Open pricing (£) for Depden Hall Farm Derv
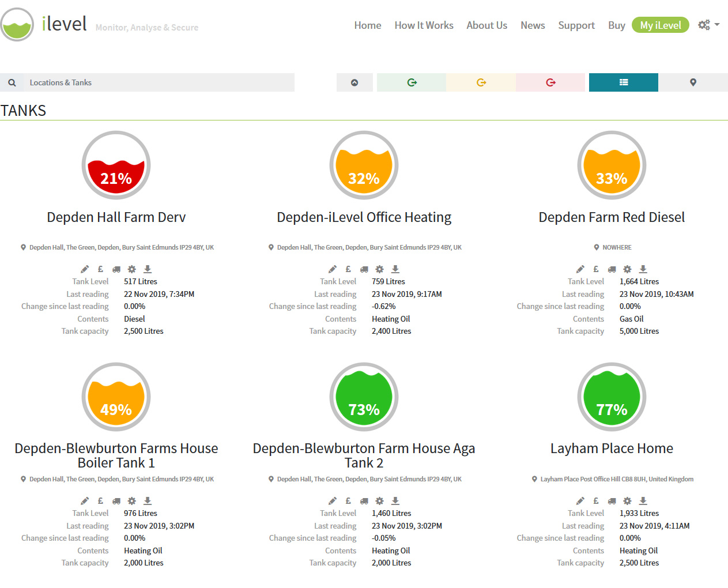Screen dimensions: 728x588 coord(100,269)
